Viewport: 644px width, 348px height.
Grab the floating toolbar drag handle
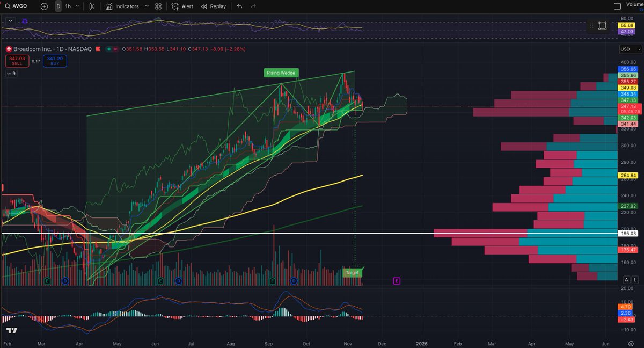click(591, 26)
